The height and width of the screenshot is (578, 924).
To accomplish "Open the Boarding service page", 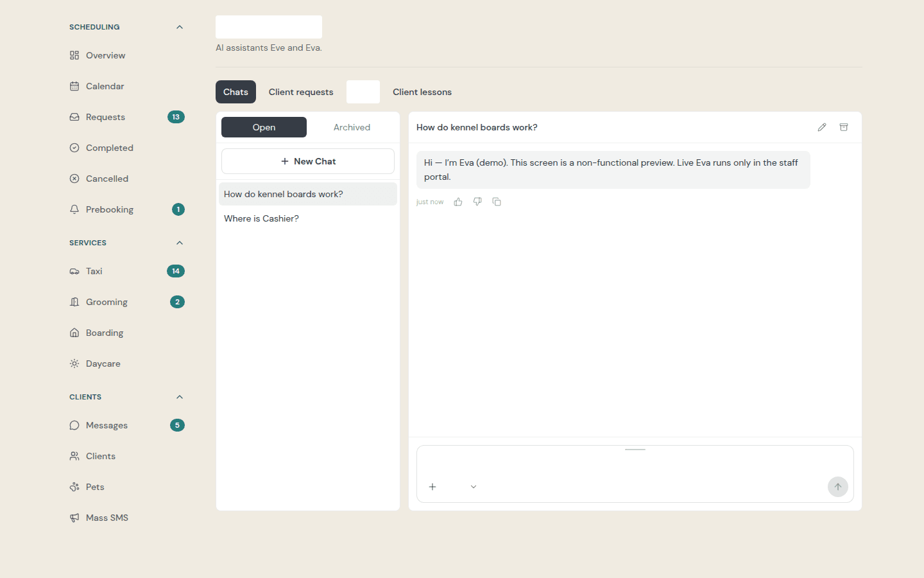I will [x=126, y=333].
